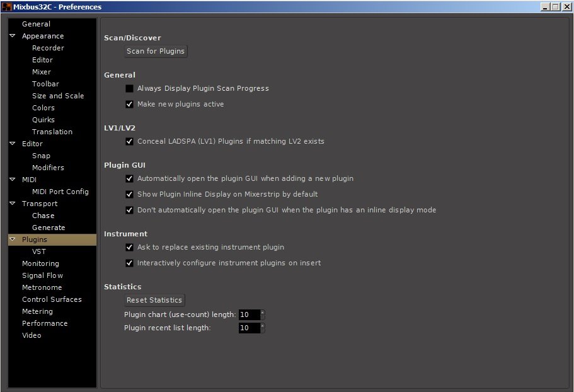Toggle Show Plugin Inline Display on Mixerstrip
Screen dimensions: 574x392
coord(129,194)
